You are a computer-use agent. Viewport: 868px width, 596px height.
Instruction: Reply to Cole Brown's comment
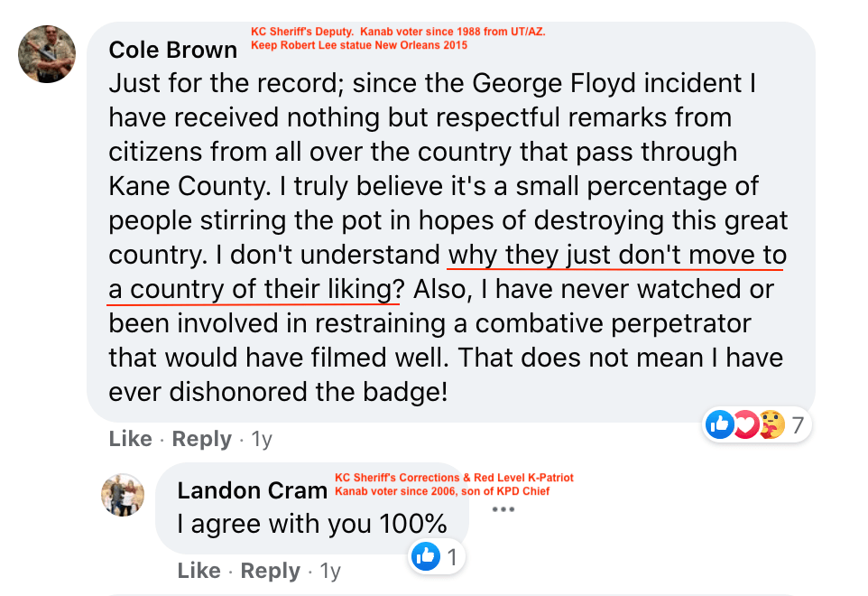201,439
